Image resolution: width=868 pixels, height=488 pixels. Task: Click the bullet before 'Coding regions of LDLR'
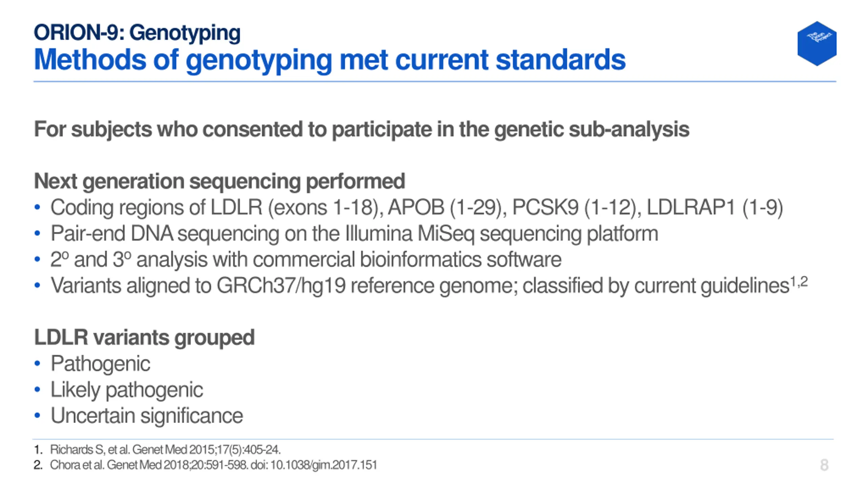point(37,207)
